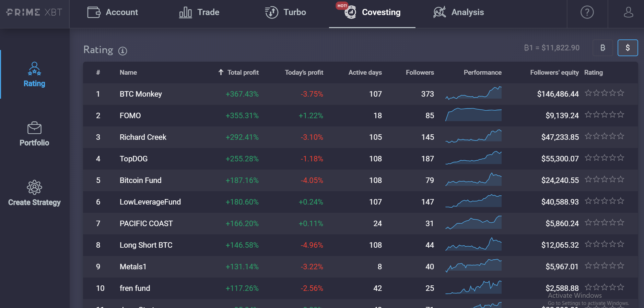The image size is (644, 308).
Task: Go to the Analysis tab
Action: pos(458,12)
